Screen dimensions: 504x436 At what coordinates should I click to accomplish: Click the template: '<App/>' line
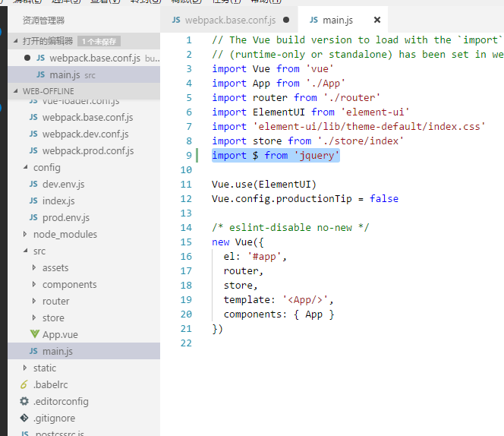[279, 300]
